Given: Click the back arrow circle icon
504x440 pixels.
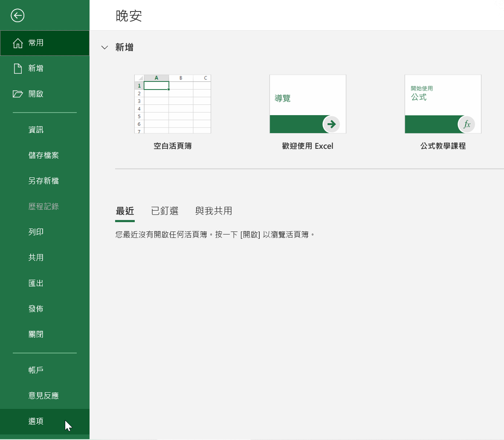Looking at the screenshot, I should 17,15.
